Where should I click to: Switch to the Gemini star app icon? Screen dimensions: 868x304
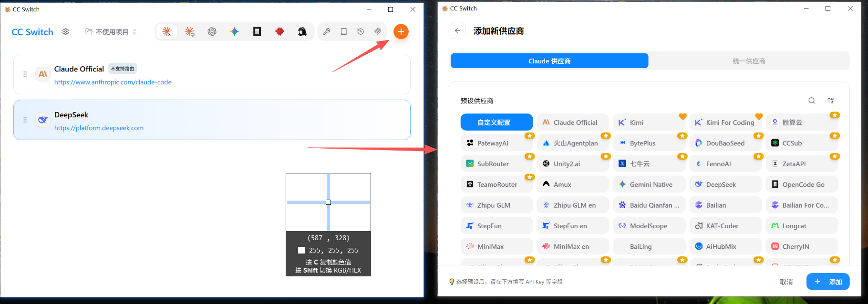[235, 31]
